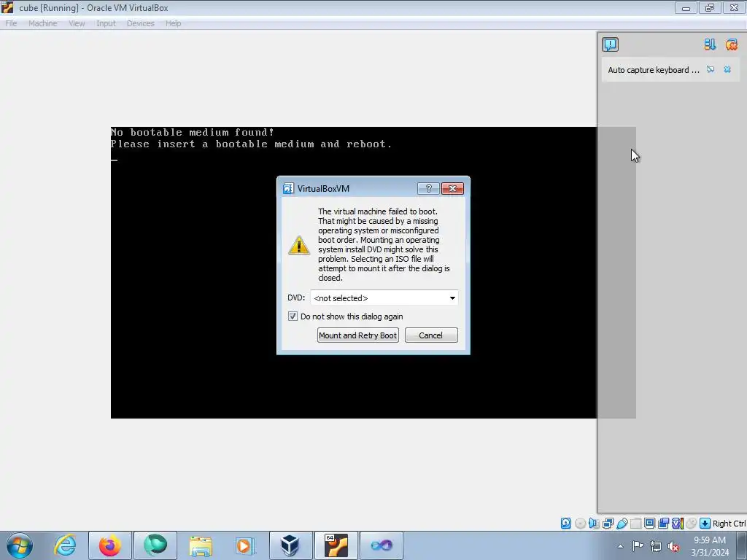
Task: Click the delete all notifications icon
Action: pos(731,44)
